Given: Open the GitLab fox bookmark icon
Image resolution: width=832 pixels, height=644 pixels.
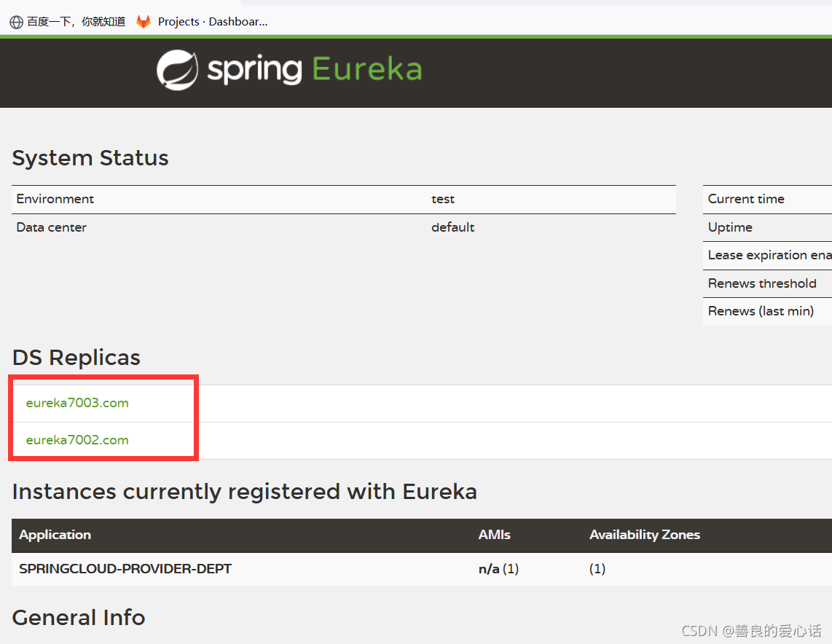Looking at the screenshot, I should [x=144, y=22].
